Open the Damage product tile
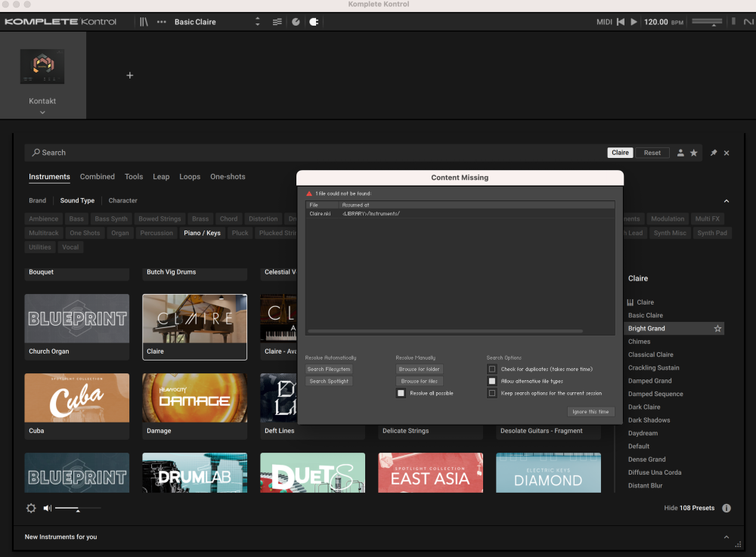The width and height of the screenshot is (756, 557). [x=195, y=406]
